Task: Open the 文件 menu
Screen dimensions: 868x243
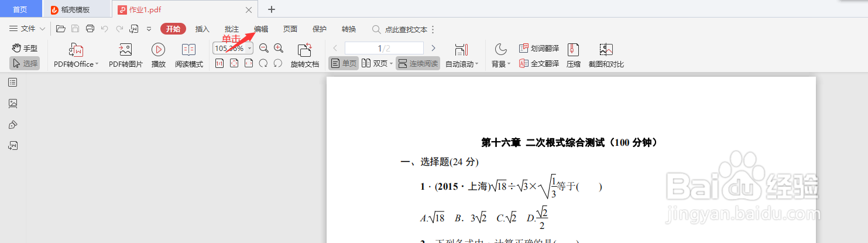Action: click(x=28, y=29)
